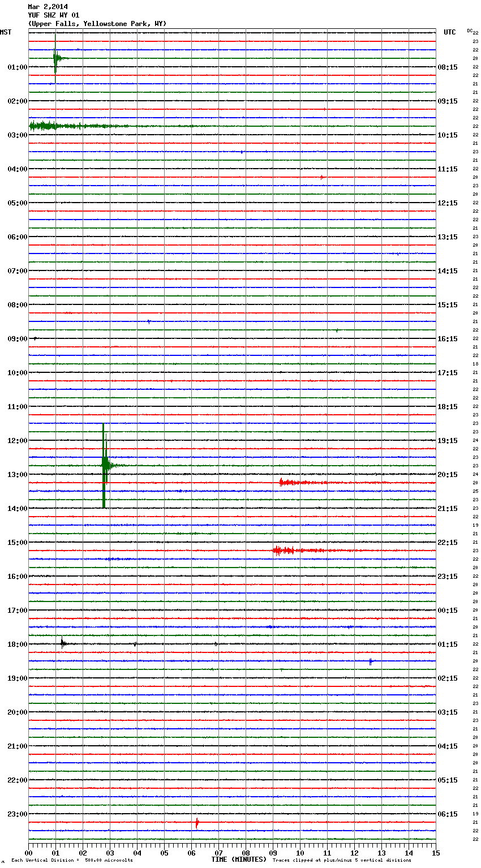Click the "01:15" UTC time label
This screenshot has width=481, height=868.
tap(448, 644)
